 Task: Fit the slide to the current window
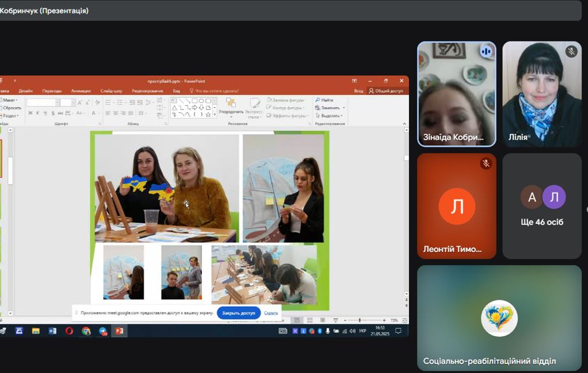405,321
